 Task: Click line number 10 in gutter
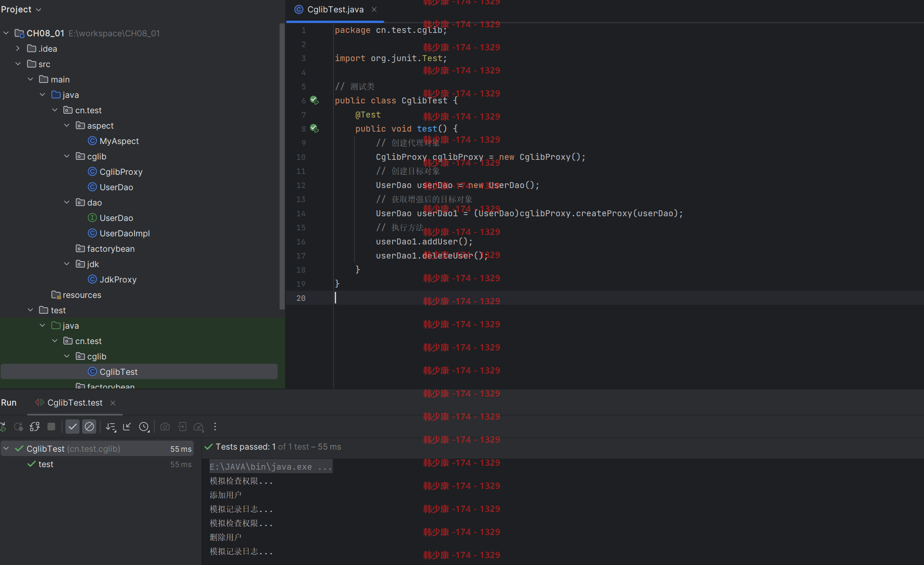[x=301, y=157]
